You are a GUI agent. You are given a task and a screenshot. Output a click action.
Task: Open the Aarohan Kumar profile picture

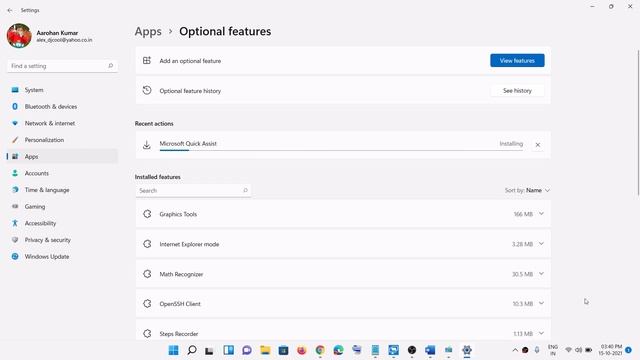(19, 36)
